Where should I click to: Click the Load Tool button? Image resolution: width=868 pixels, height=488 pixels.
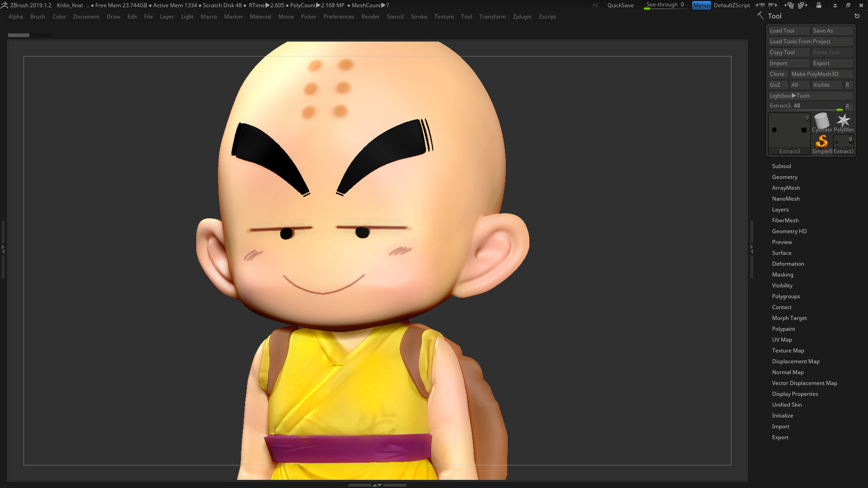tap(789, 30)
